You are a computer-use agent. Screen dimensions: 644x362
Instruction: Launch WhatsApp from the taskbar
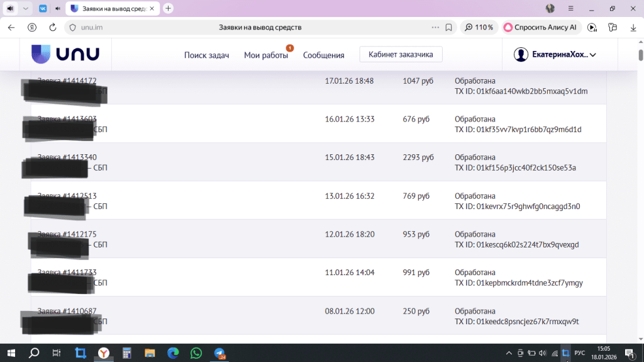pyautogui.click(x=196, y=353)
